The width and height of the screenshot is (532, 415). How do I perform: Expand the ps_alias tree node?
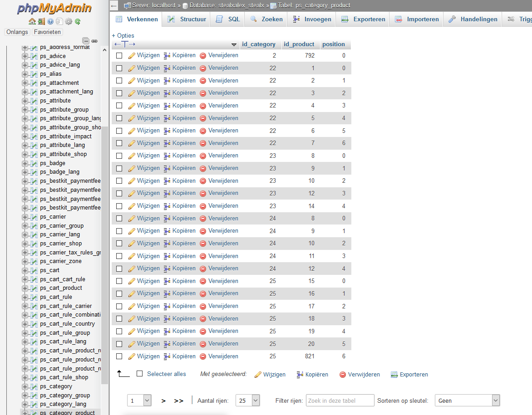pos(25,74)
